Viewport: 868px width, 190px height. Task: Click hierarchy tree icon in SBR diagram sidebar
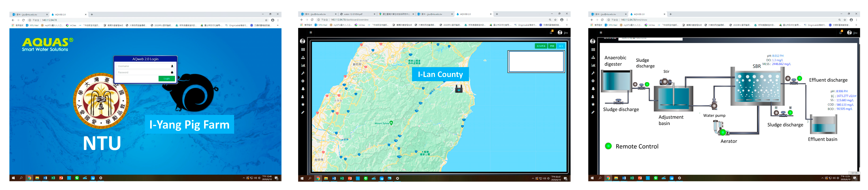593,58
